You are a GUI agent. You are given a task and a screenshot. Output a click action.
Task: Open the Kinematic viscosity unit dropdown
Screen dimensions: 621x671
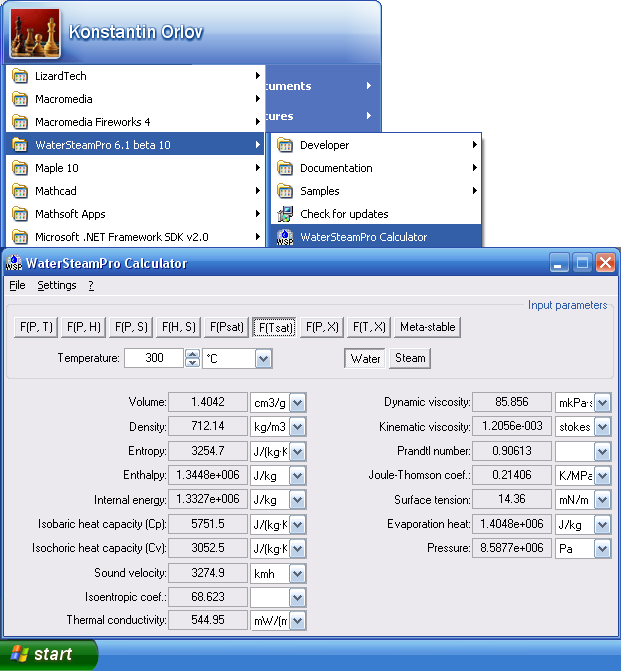pyautogui.click(x=602, y=427)
